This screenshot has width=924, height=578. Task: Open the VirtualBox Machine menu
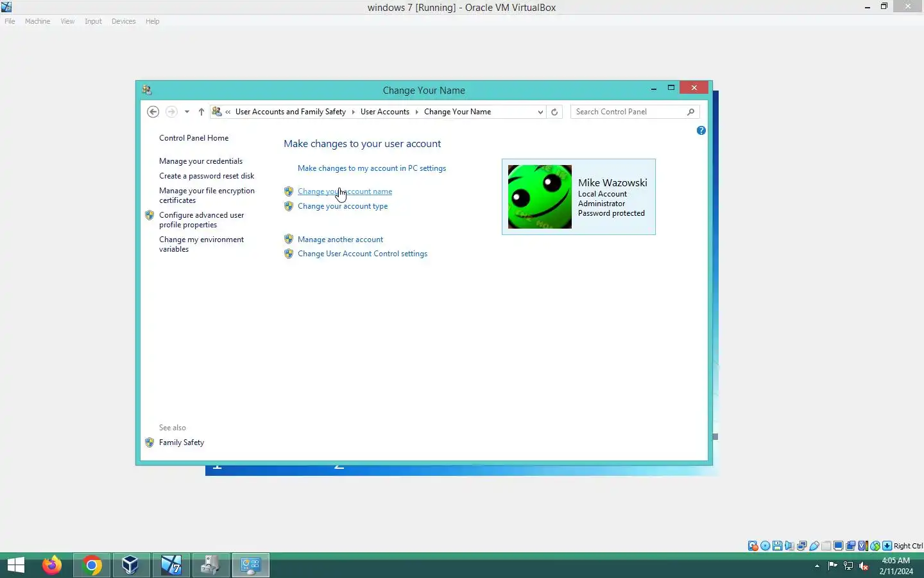pyautogui.click(x=37, y=21)
